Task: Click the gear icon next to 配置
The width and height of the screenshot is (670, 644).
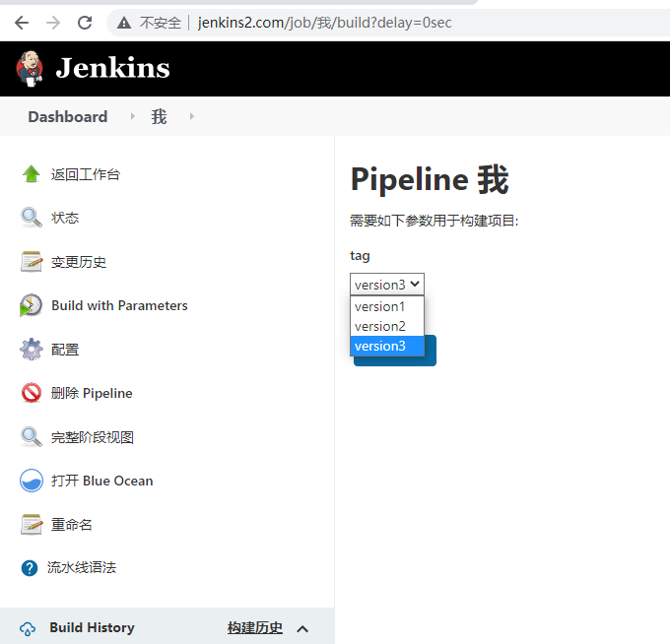Action: tap(32, 350)
